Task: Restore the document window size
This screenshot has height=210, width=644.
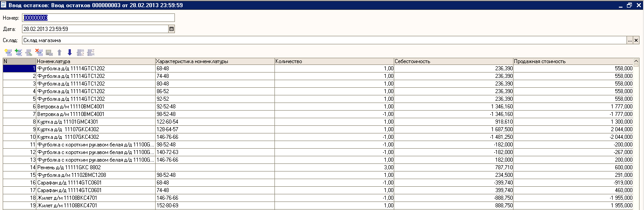Action: 630,5
